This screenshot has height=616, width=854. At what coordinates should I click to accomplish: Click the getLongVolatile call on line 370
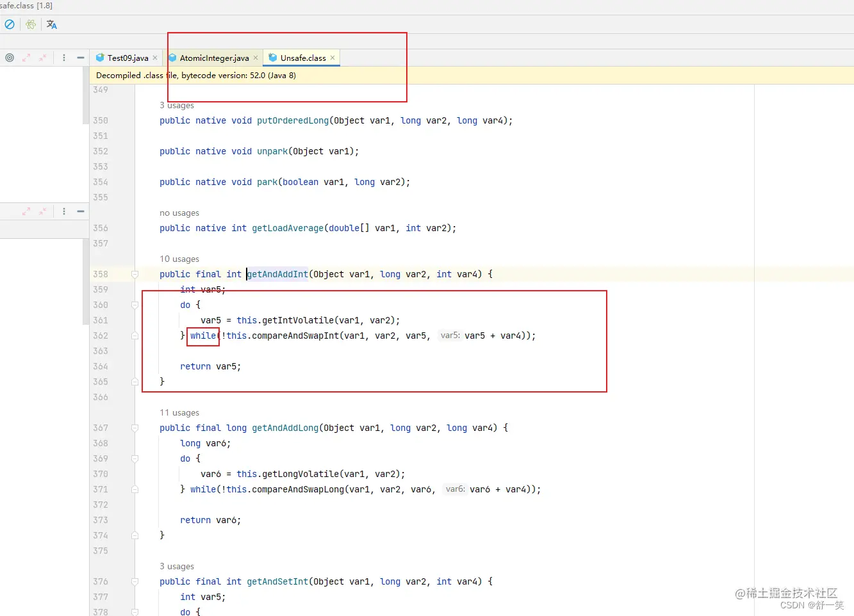[300, 474]
